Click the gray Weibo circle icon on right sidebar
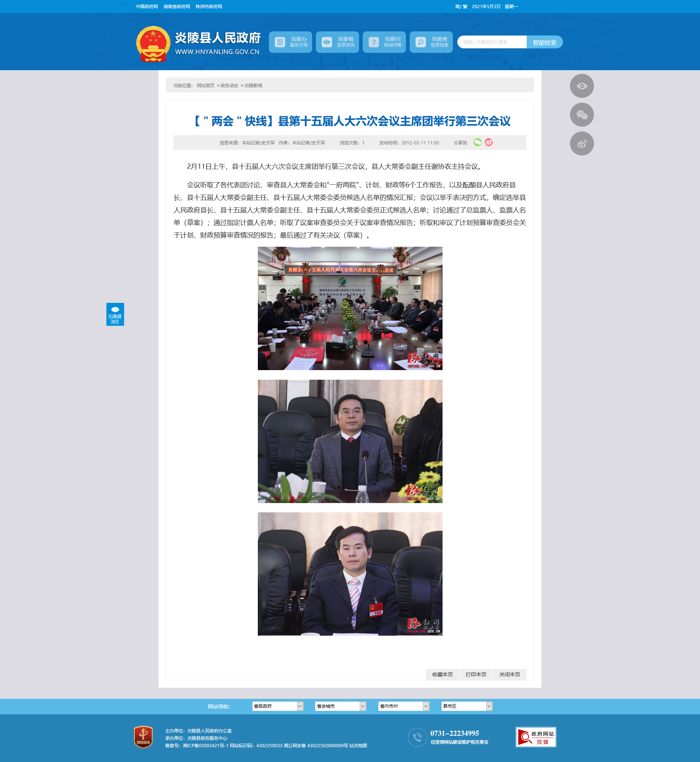This screenshot has width=700, height=762. point(581,144)
